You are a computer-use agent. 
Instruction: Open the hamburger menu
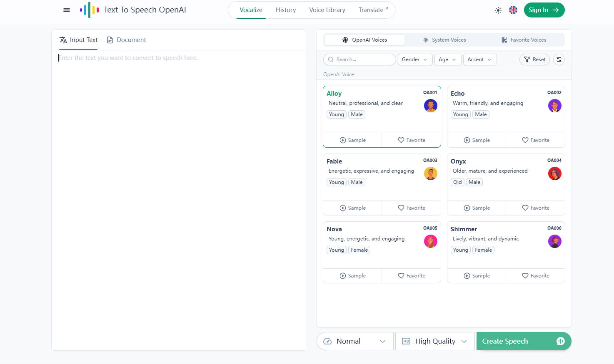coord(66,10)
